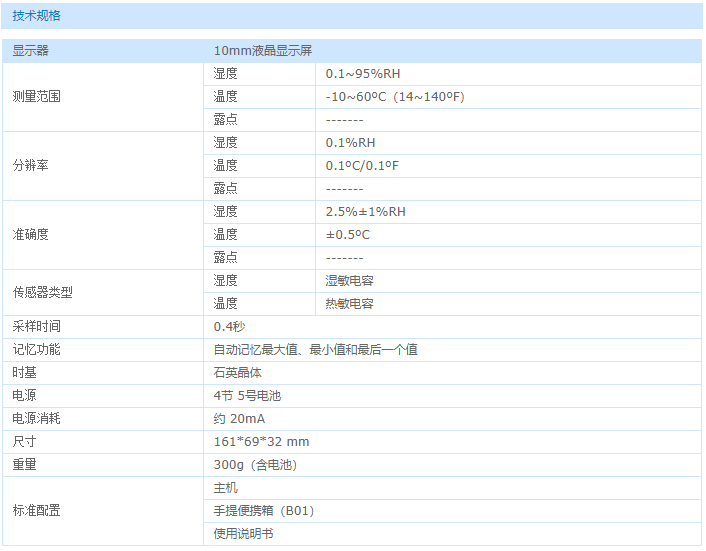The image size is (706, 551).
Task: Click the 4节 5号电池 power value
Action: coord(247,396)
